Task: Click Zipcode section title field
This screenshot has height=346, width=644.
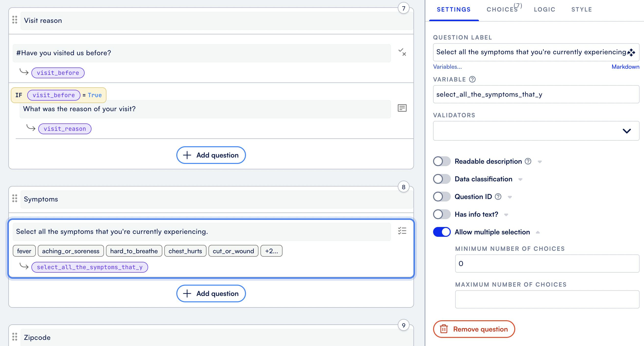Action: (x=217, y=337)
